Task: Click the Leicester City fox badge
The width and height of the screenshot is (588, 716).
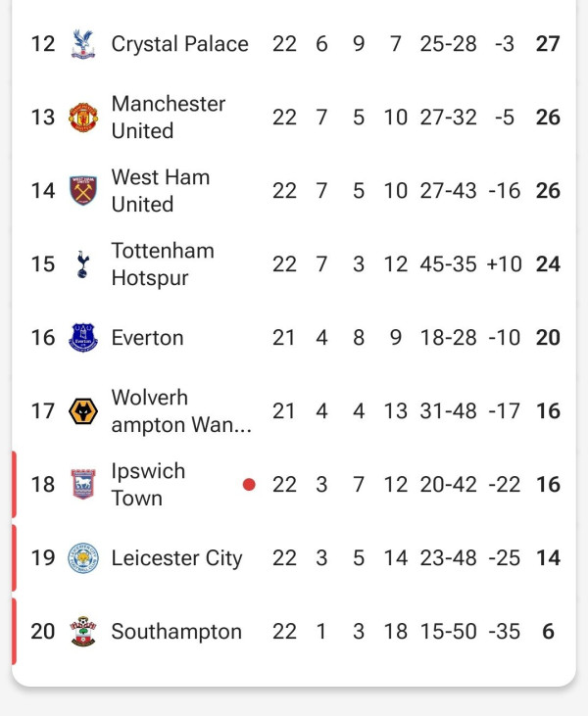Action: (x=83, y=558)
